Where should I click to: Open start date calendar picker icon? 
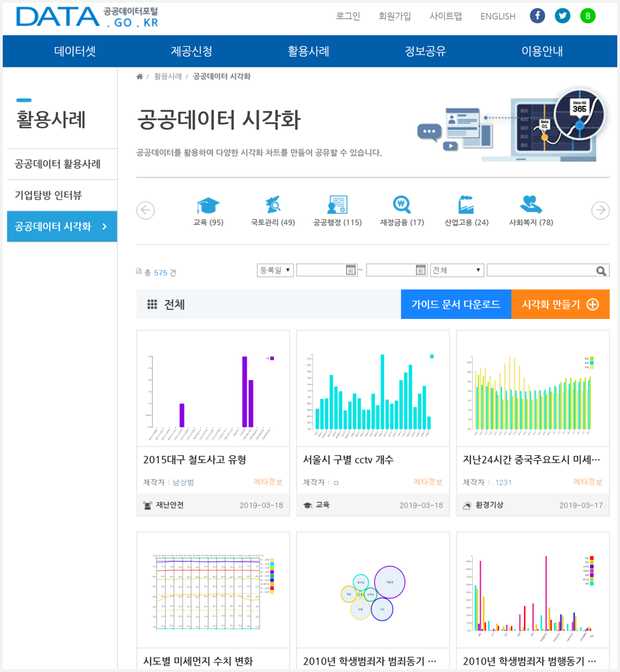350,270
